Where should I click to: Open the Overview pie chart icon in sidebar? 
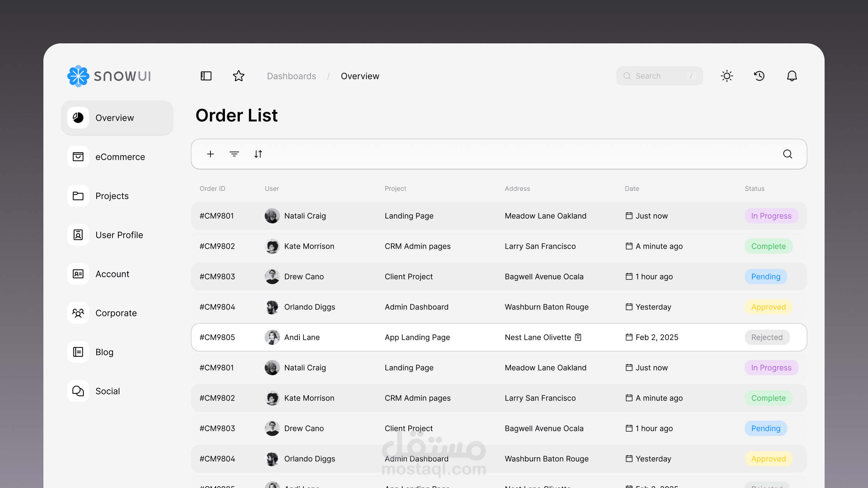(x=78, y=118)
